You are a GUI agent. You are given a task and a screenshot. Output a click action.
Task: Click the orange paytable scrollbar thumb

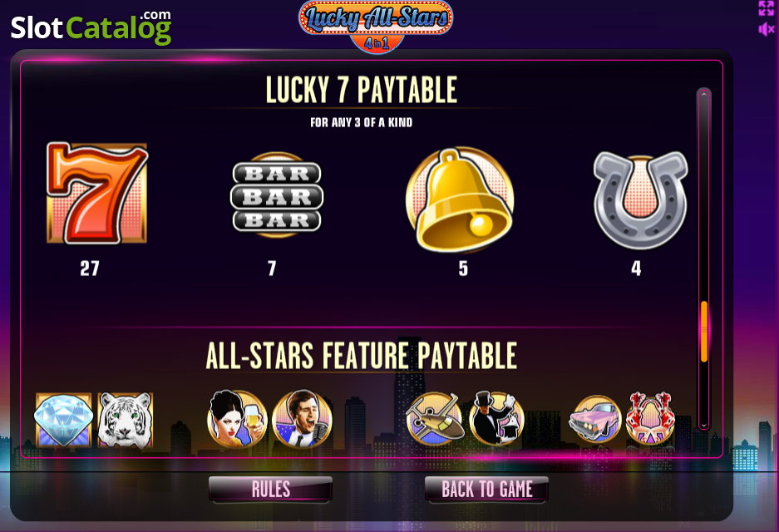click(x=704, y=332)
